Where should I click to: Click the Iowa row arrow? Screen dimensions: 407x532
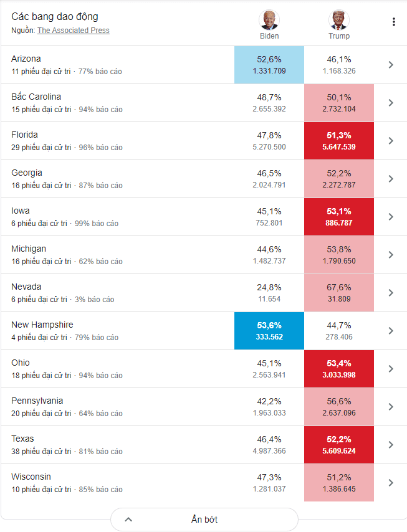coord(391,217)
